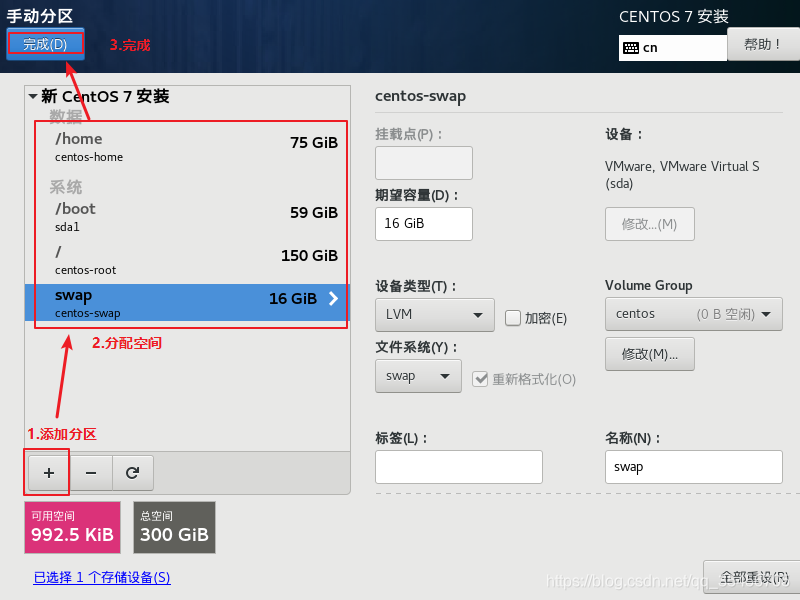
Task: Click the cn keyboard layout indicator
Action: click(672, 48)
